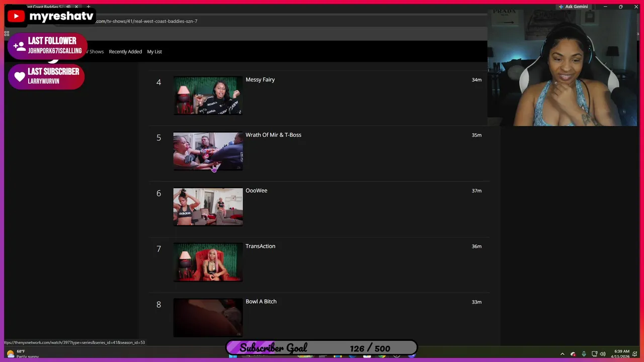The image size is (644, 362).
Task: Open the volume icon in system tray
Action: pyautogui.click(x=603, y=354)
